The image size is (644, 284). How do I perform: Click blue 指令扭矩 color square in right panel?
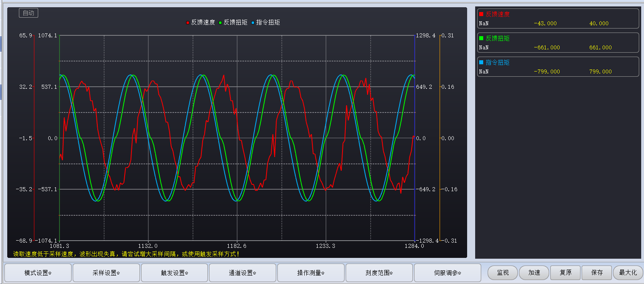point(481,62)
